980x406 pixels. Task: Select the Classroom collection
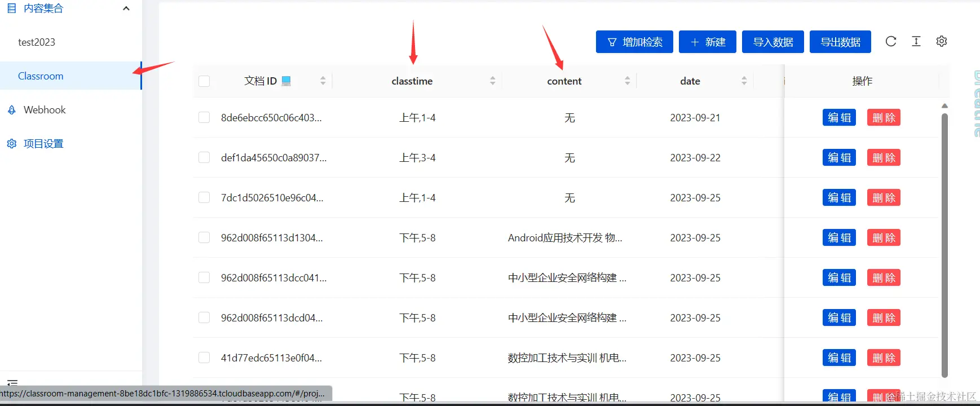pyautogui.click(x=70, y=76)
